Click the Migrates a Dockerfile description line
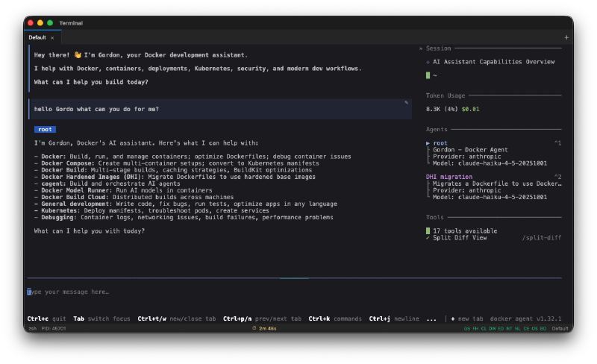The height and width of the screenshot is (364, 597). (x=497, y=183)
